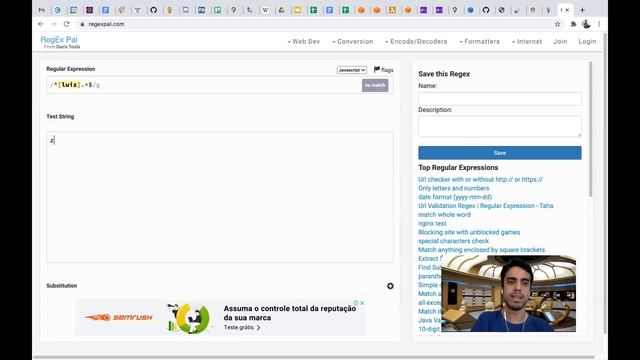Open 'Blocking site with unblocked games' link

469,232
